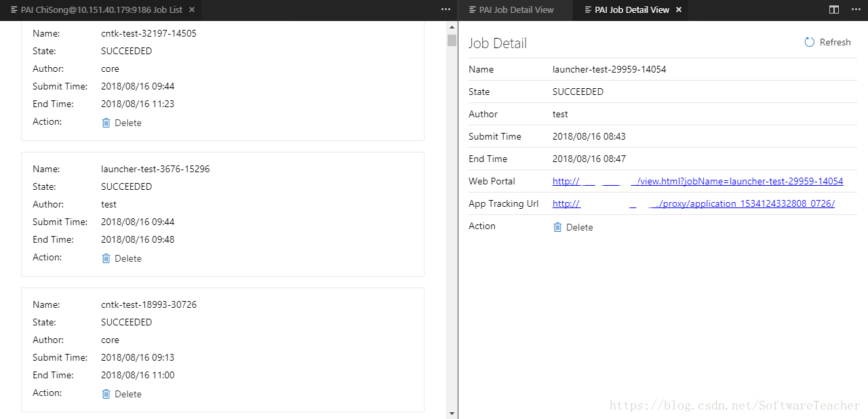The image size is (868, 419).
Task: Click end time 2018/08/16 11:00
Action: pyautogui.click(x=138, y=375)
